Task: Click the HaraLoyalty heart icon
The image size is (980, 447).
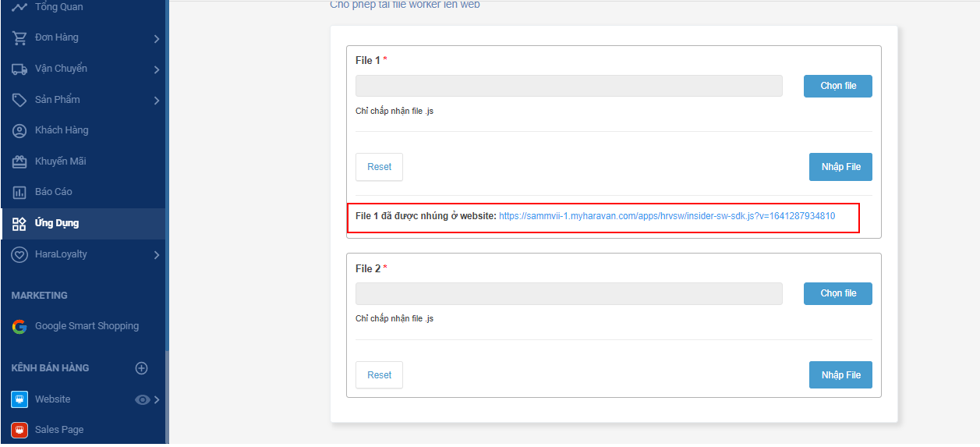Action: click(x=19, y=254)
